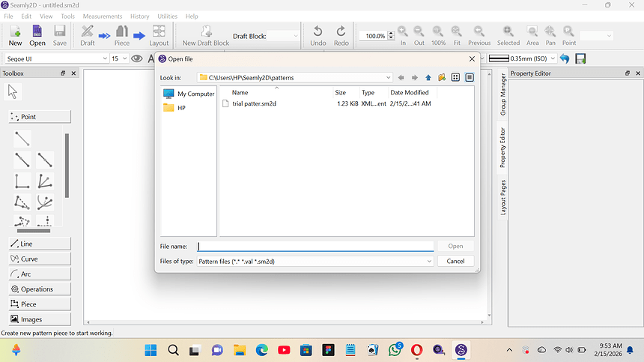
Task: Open the Measurements menu
Action: tap(103, 16)
